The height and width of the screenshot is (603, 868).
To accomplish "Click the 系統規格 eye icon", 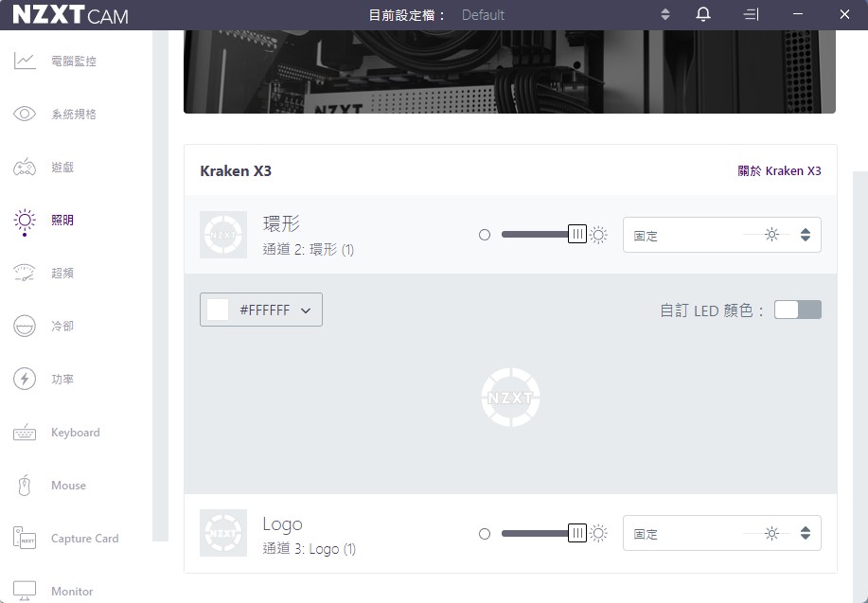I will coord(25,114).
